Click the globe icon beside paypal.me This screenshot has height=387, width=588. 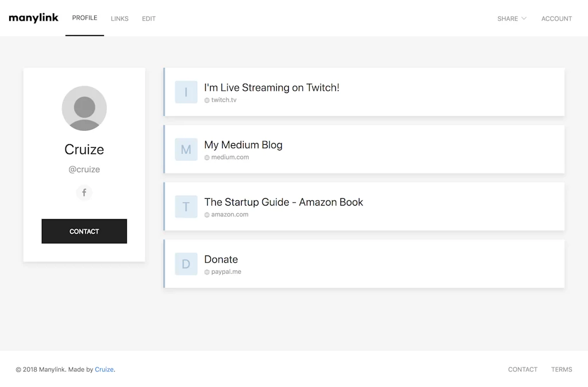(x=207, y=272)
